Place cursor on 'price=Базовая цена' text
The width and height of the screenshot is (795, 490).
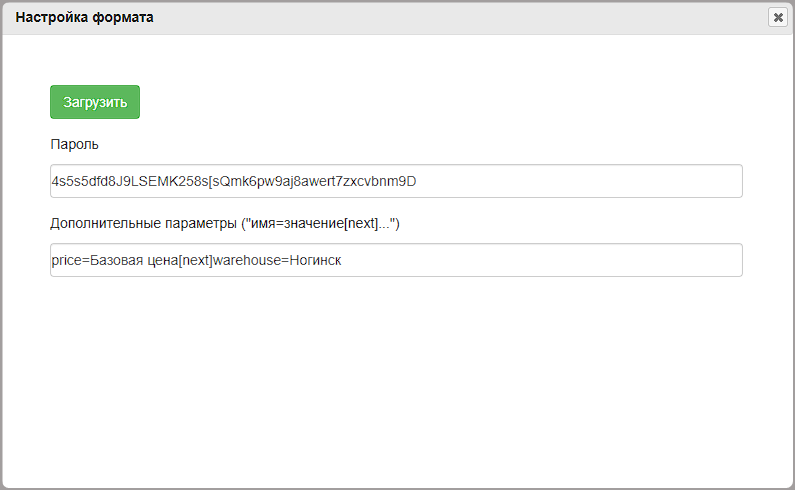113,260
